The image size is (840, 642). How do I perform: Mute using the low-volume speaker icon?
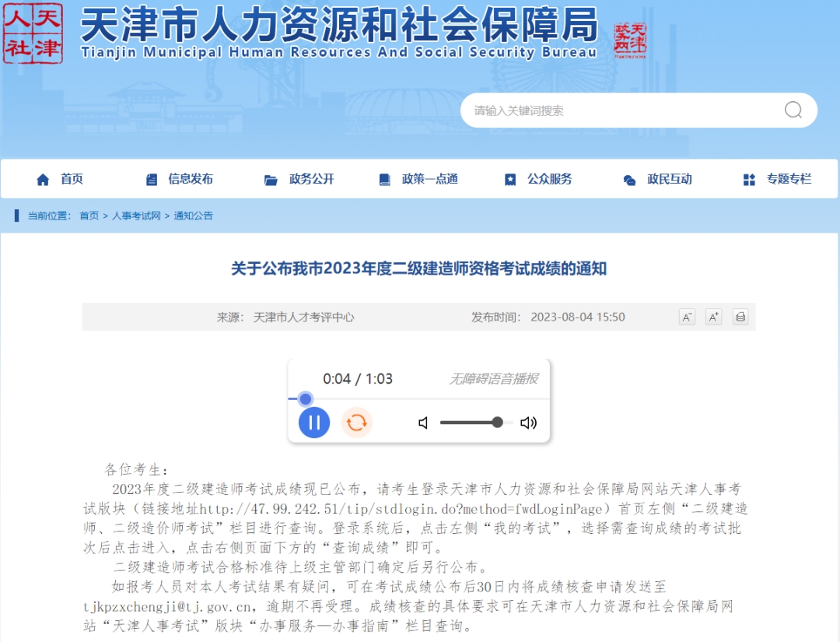(423, 423)
